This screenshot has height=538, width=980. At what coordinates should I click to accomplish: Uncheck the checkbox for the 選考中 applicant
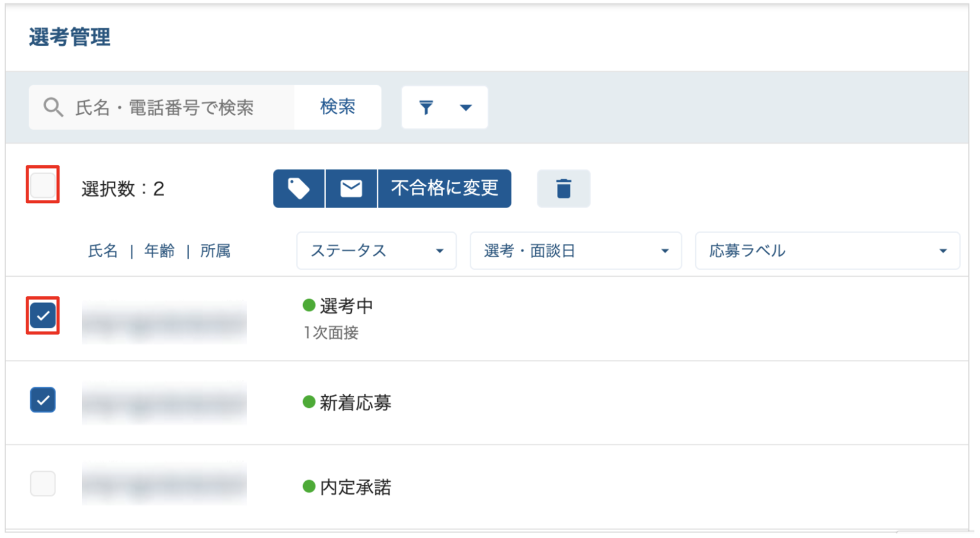point(43,316)
